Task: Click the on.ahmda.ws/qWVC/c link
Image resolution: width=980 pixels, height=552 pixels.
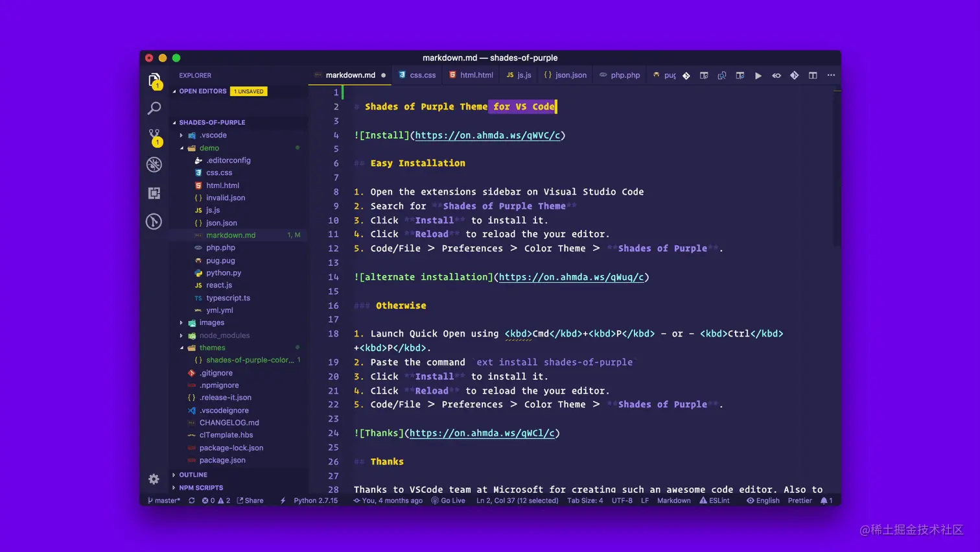Action: pos(487,136)
